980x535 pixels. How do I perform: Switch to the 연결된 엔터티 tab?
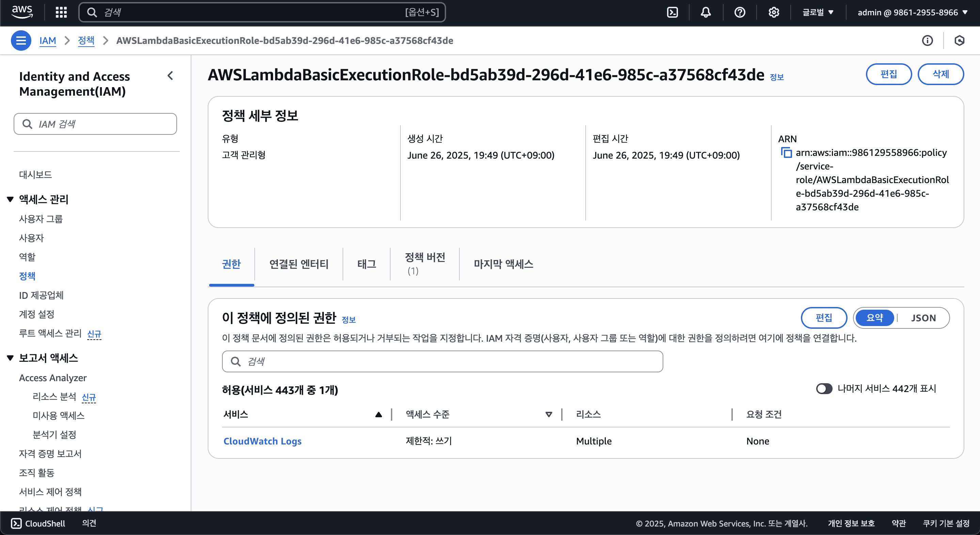click(299, 264)
